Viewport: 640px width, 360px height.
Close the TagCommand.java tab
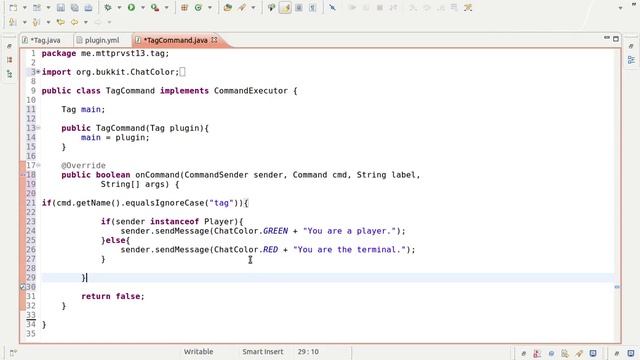214,40
